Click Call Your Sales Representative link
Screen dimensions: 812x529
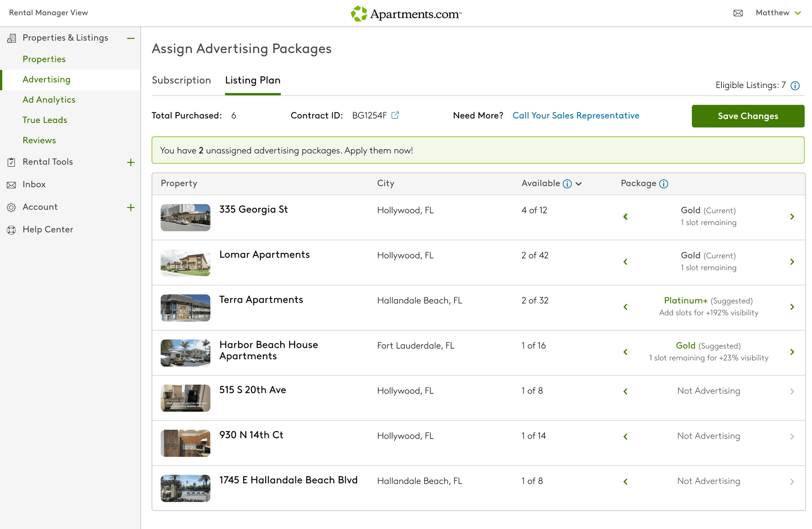coord(576,115)
